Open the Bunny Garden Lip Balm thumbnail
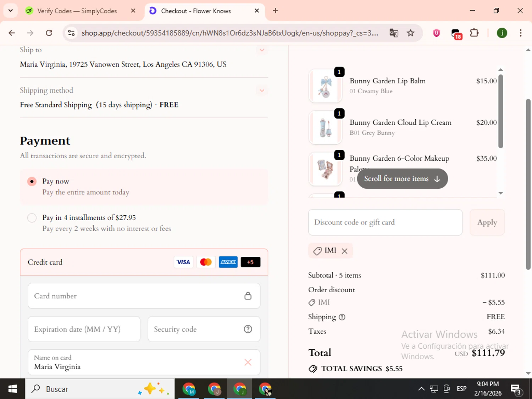The image size is (532, 399). click(x=325, y=86)
